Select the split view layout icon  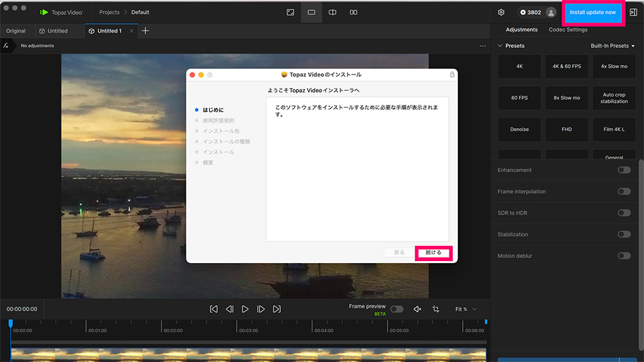[x=332, y=13]
